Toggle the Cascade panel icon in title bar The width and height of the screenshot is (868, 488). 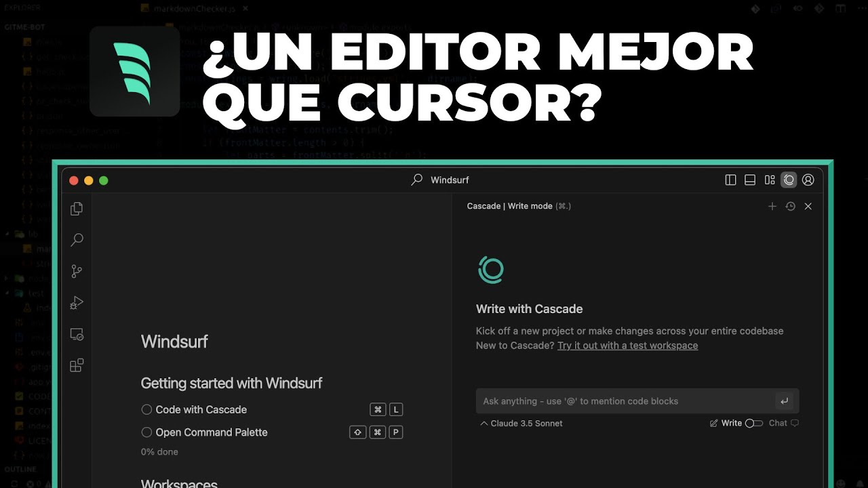pos(789,180)
